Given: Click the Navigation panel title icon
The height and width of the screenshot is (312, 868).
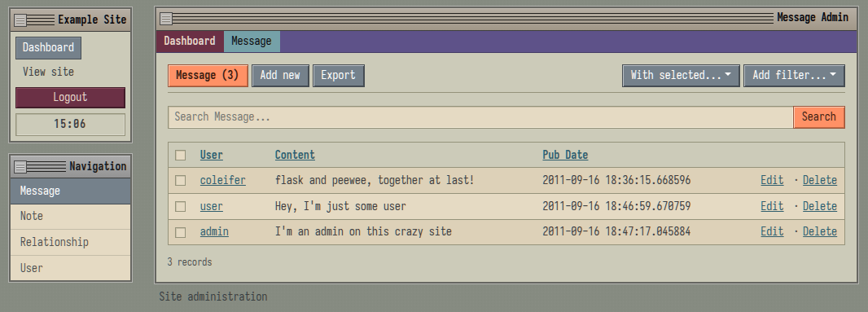Looking at the screenshot, I should [20, 167].
